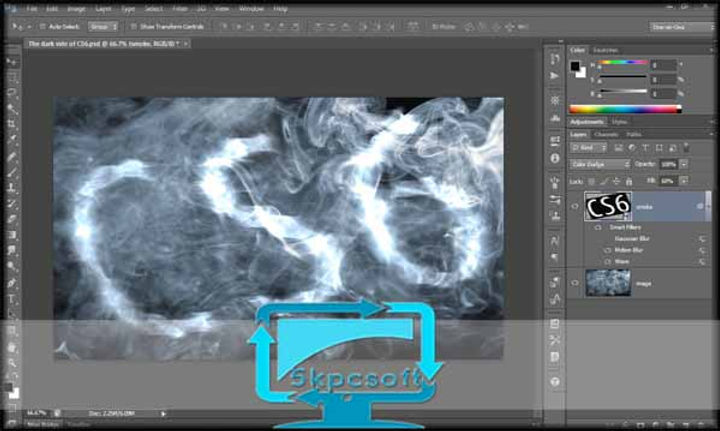Select the Quick Selection wand tool
Screen dimensions: 720x431
click(11, 108)
